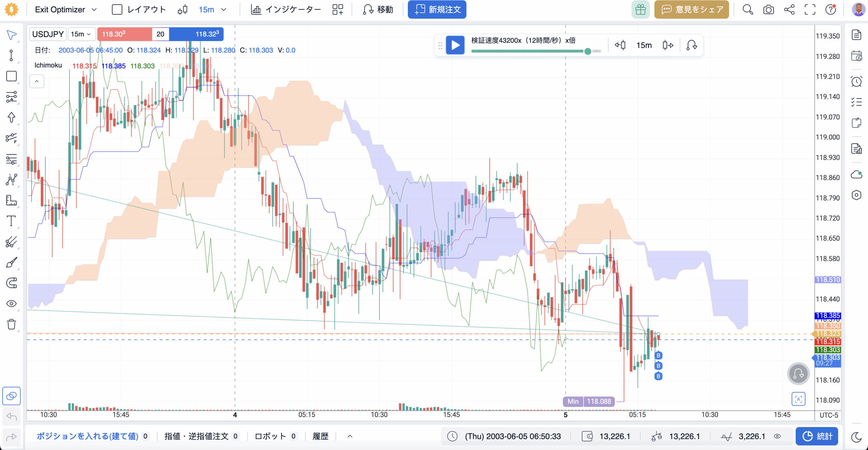The image size is (868, 450).
Task: Click the 意見をシェア feedback button
Action: (x=692, y=9)
